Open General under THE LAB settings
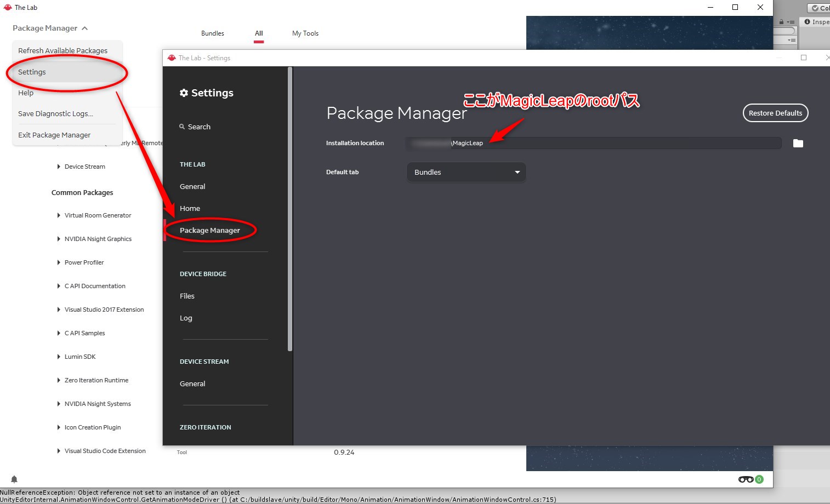This screenshot has width=830, height=504. (192, 186)
